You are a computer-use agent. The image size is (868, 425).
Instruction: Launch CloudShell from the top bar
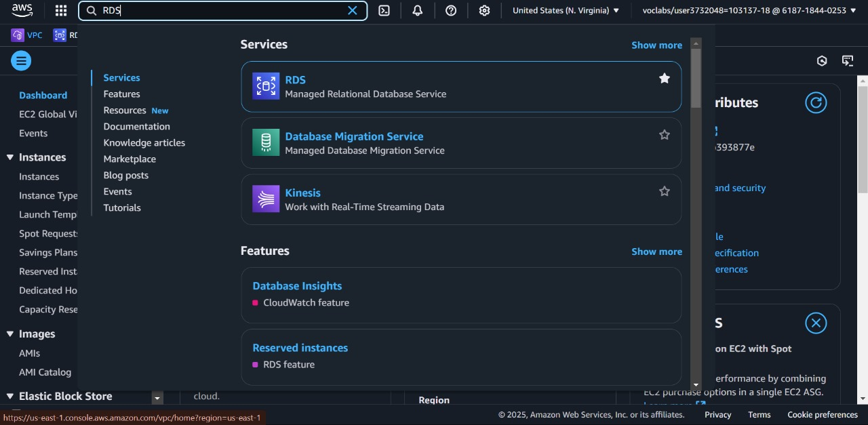pyautogui.click(x=384, y=10)
